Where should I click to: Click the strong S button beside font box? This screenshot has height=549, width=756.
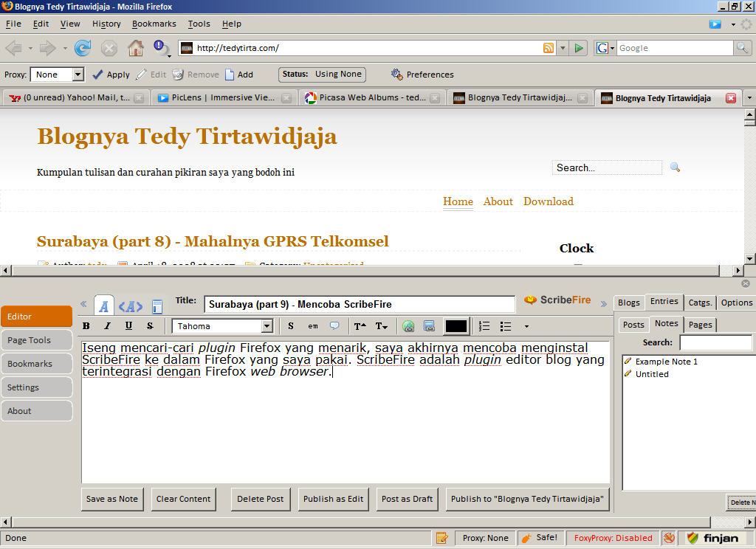tap(291, 326)
